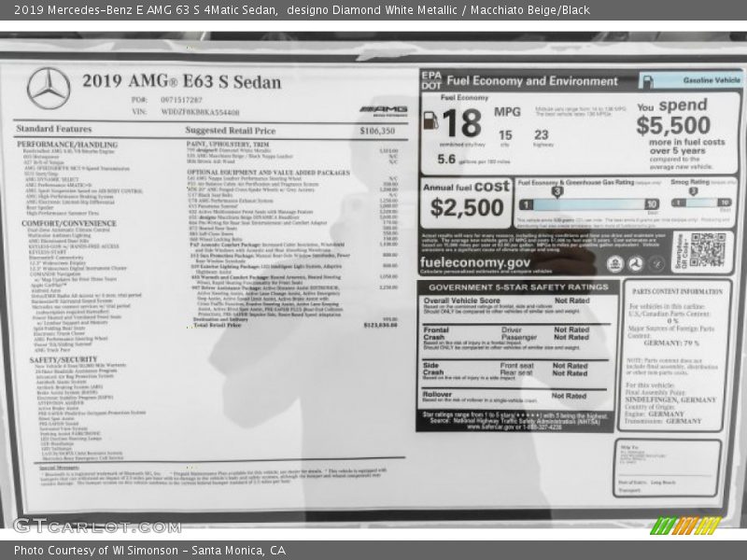
Task: Click the www.safercar.gov source line
Action: (514, 427)
